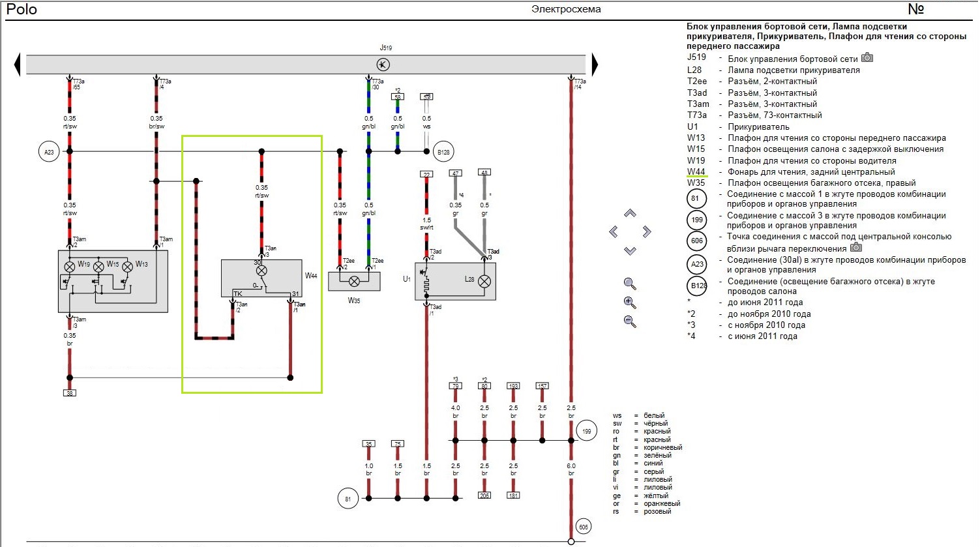Select the W13 lamp symbol

[128, 267]
